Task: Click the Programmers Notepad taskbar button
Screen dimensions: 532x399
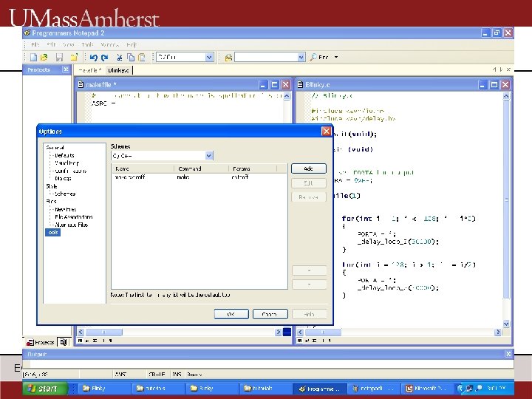Action: click(x=320, y=389)
